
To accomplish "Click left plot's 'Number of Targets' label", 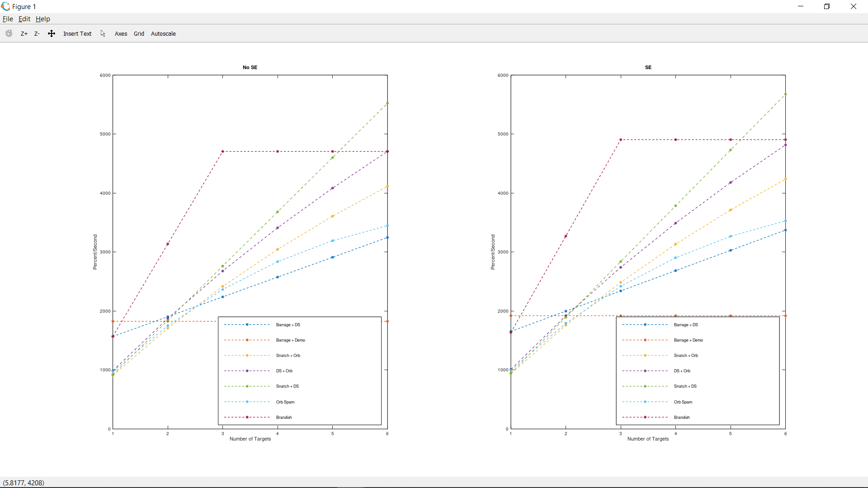I will click(250, 439).
